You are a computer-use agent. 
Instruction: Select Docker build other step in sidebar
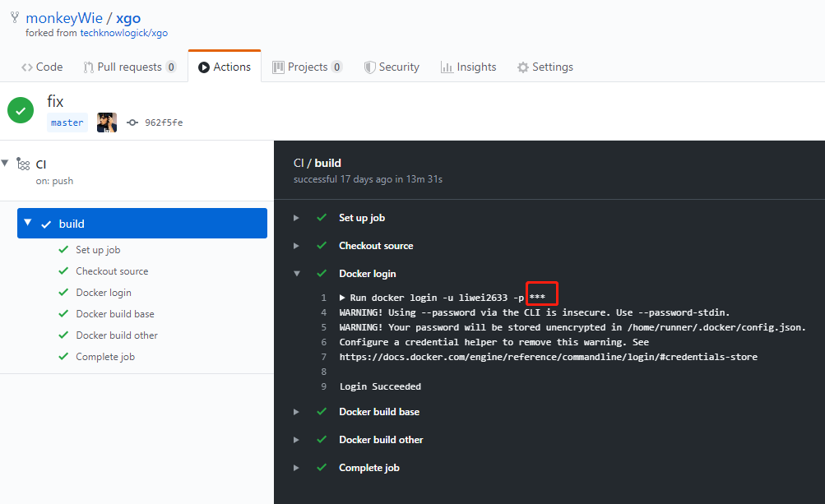[x=116, y=335]
